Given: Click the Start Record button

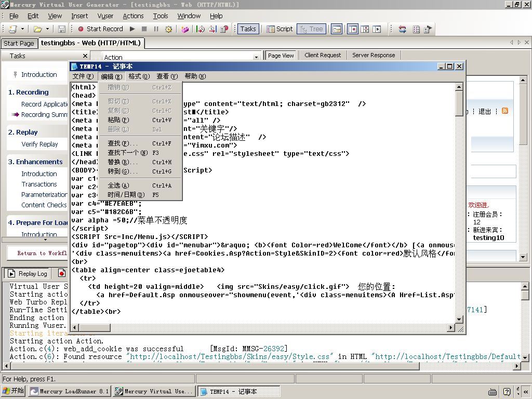Looking at the screenshot, I should coord(100,29).
